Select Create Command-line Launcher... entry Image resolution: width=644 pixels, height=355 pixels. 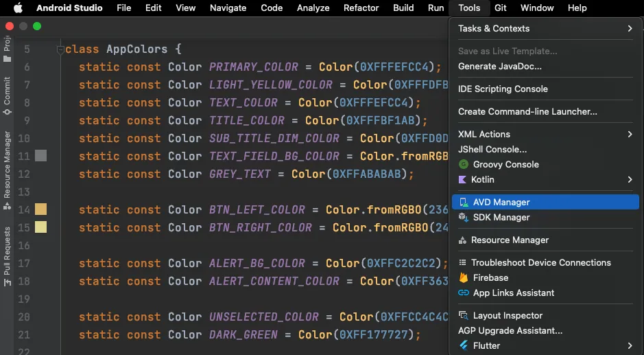tap(527, 112)
